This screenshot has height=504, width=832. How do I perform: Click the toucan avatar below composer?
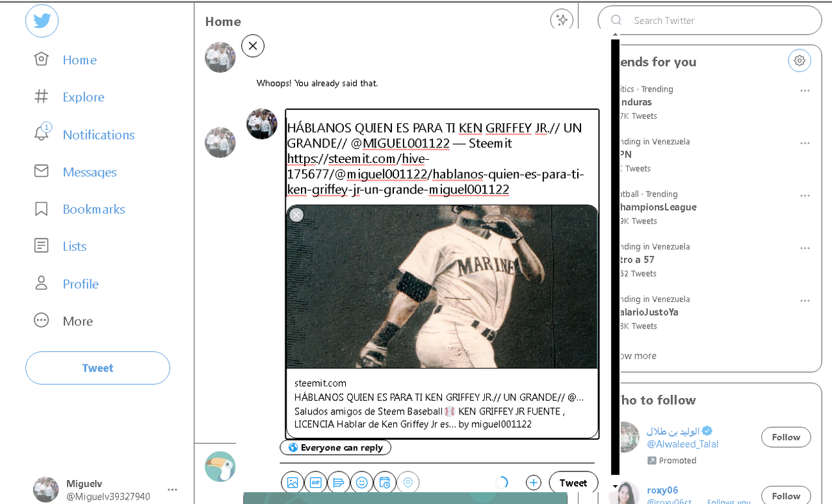point(220,466)
